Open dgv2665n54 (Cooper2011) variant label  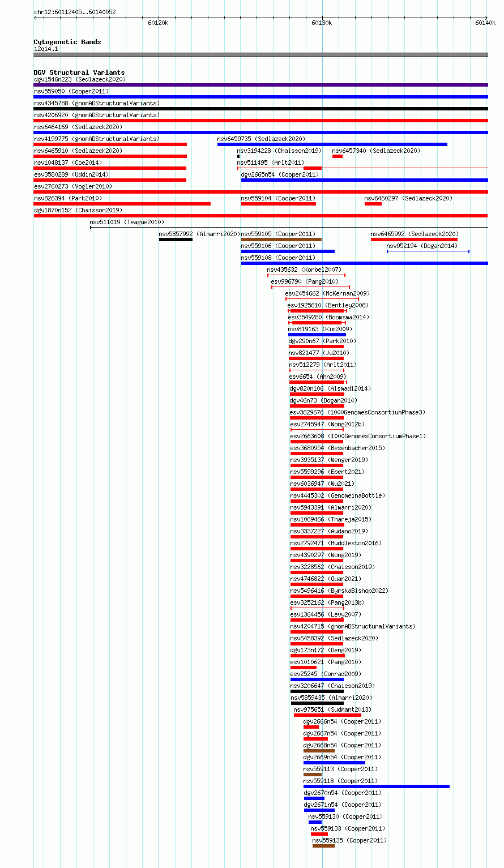tap(280, 174)
